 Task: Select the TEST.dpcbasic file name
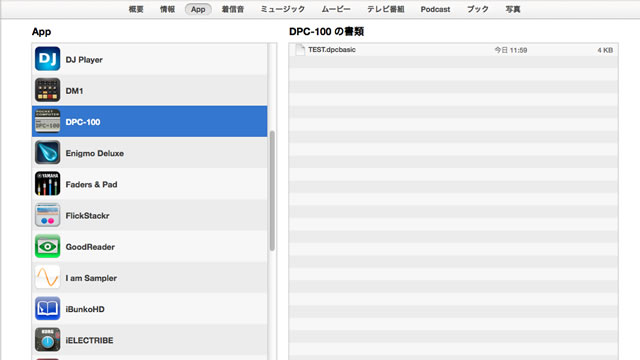click(332, 49)
